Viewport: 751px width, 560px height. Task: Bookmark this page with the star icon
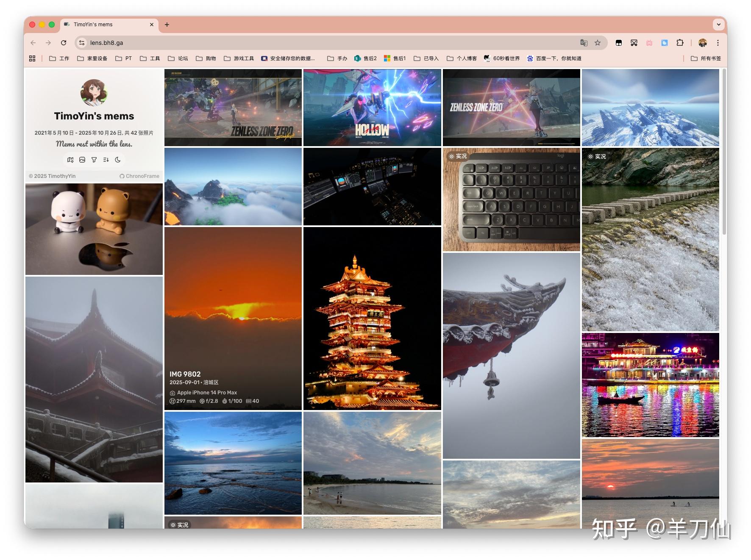(598, 43)
